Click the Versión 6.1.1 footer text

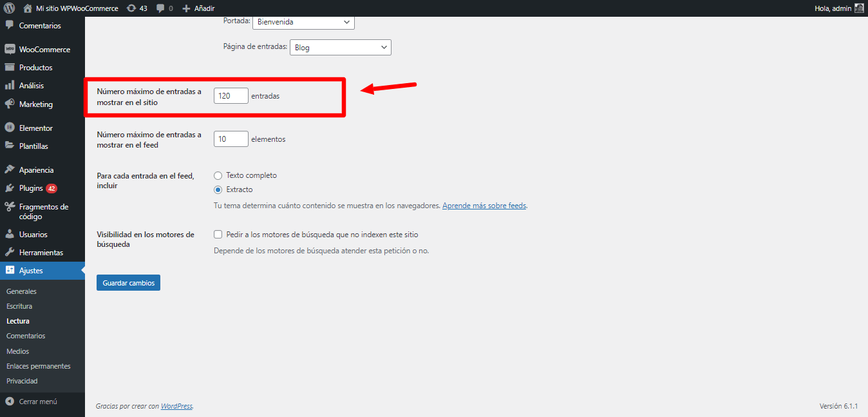click(838, 406)
